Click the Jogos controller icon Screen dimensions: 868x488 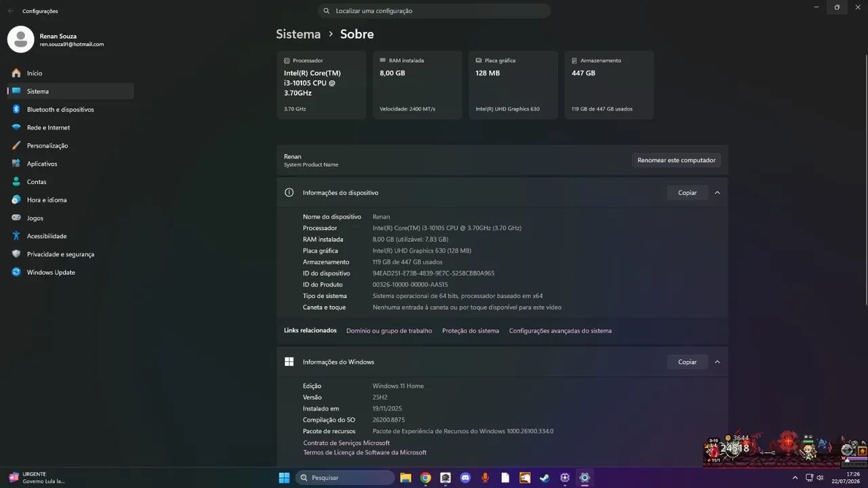click(16, 218)
